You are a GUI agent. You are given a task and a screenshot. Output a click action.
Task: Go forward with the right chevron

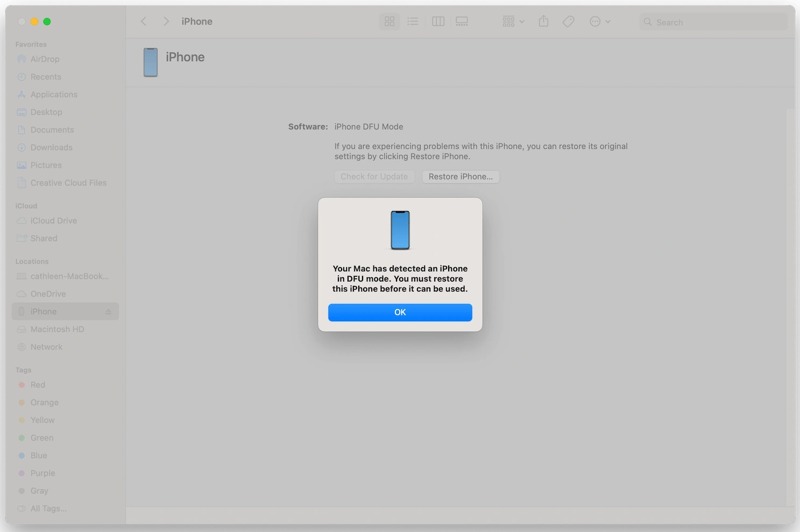pyautogui.click(x=166, y=21)
